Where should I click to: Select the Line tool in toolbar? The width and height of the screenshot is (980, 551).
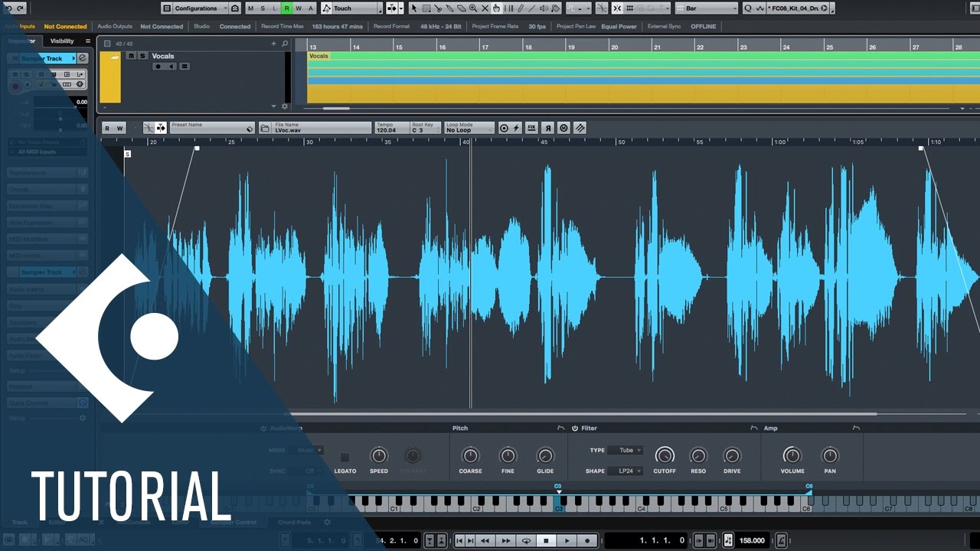tap(532, 8)
